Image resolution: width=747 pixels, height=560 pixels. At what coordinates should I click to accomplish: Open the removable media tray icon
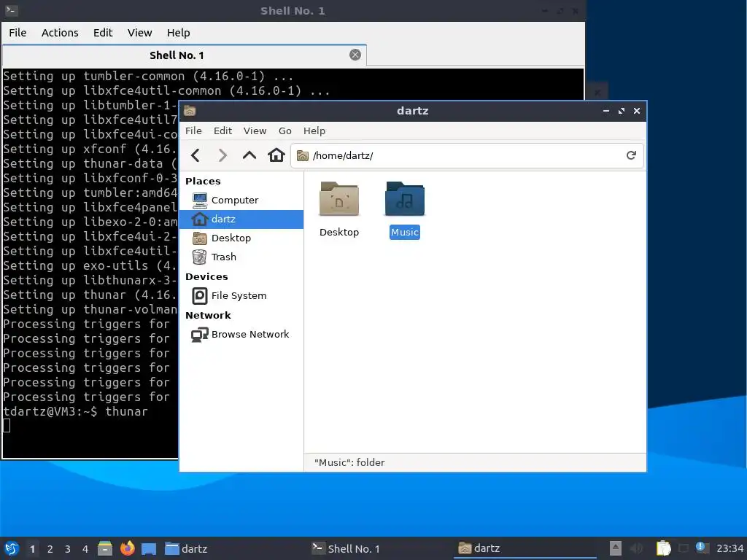tap(616, 548)
